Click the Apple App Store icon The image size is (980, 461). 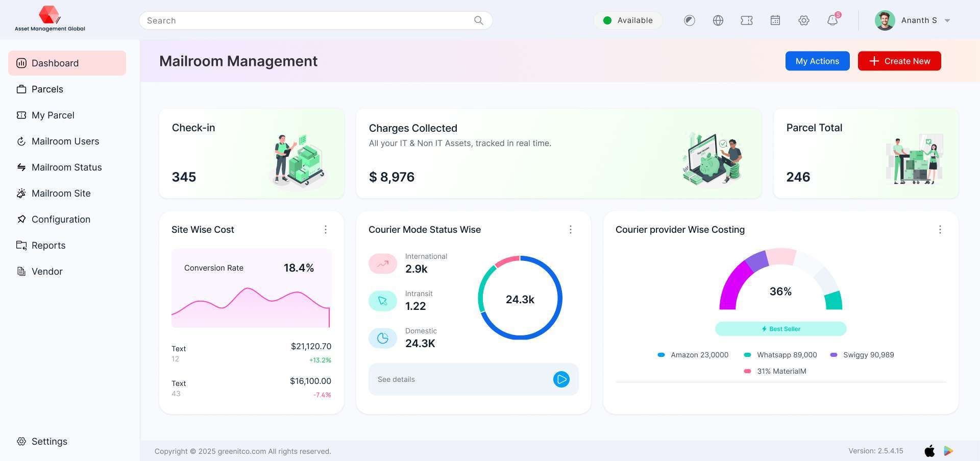929,451
